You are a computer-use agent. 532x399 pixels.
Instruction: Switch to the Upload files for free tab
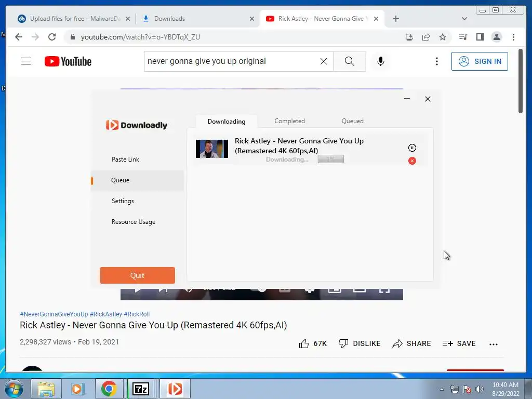[74, 19]
